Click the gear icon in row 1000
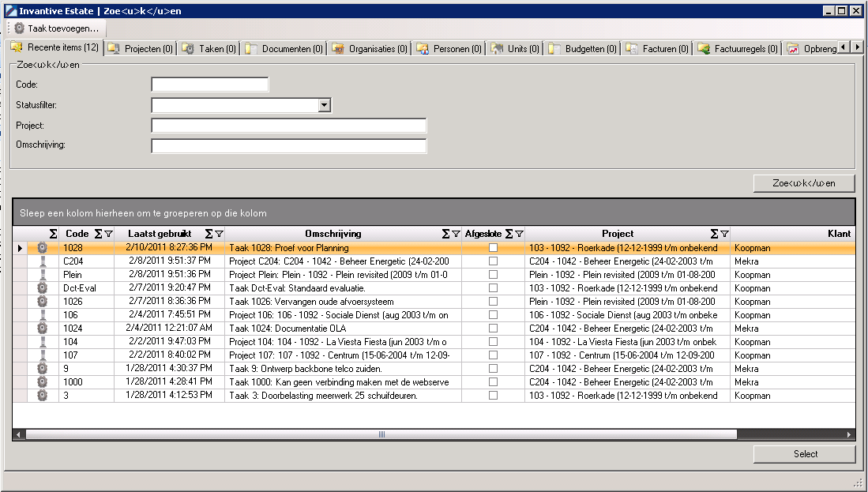868x492 pixels. pyautogui.click(x=42, y=382)
